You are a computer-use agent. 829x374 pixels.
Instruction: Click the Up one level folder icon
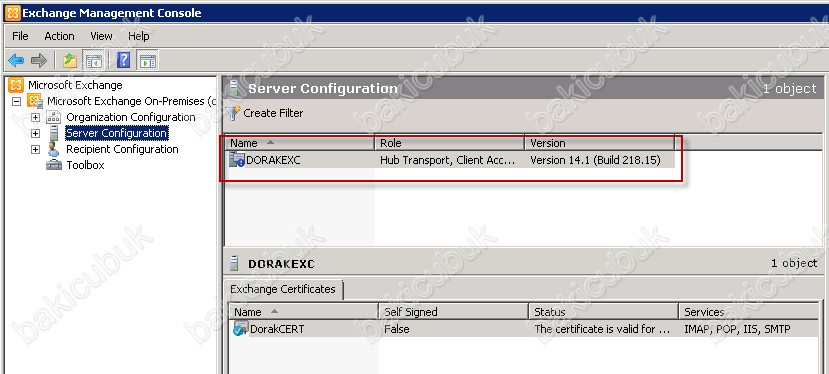pyautogui.click(x=70, y=61)
